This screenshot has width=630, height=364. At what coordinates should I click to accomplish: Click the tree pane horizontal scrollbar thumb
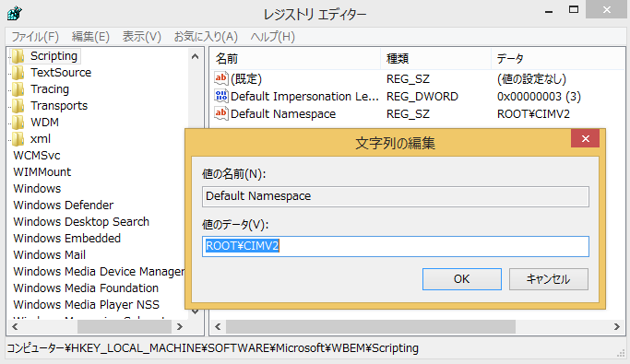pyautogui.click(x=125, y=326)
